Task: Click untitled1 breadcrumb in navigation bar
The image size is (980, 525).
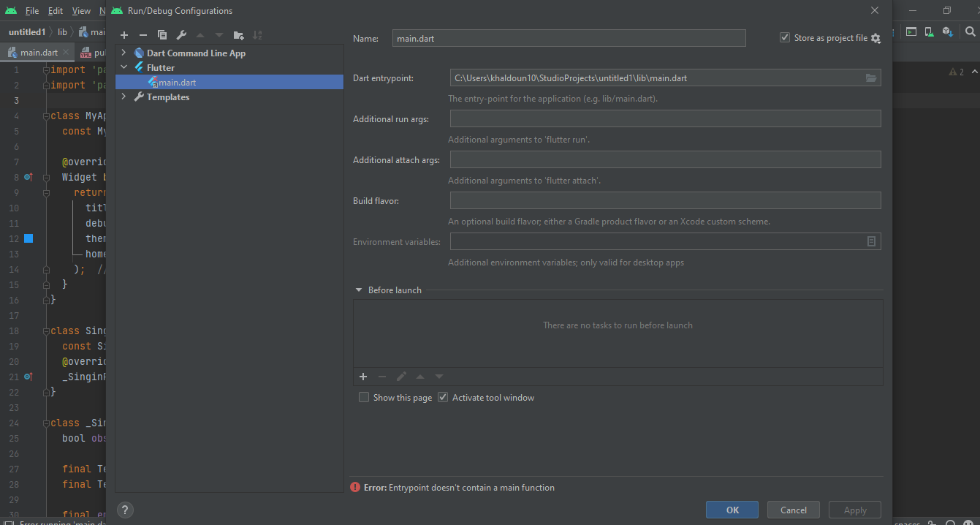Action: point(27,32)
